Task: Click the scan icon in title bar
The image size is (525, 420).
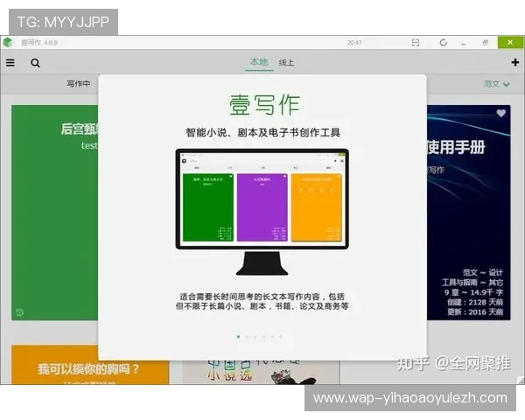Action: click(415, 43)
